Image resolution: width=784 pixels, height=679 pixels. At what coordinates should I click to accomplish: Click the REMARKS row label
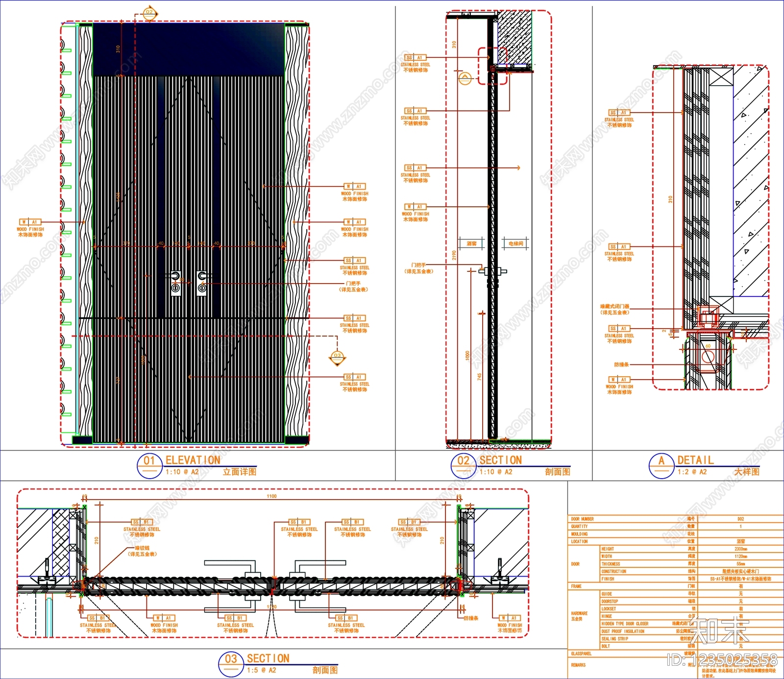pos(578,665)
